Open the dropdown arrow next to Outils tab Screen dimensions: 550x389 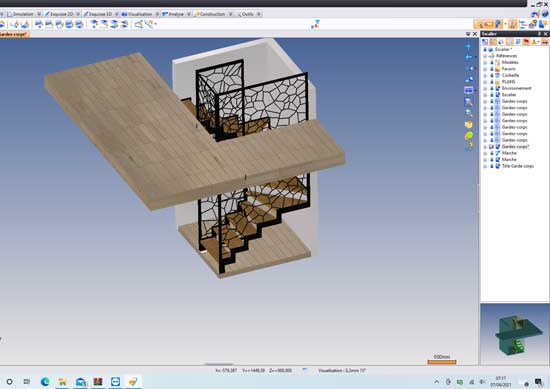(x=259, y=14)
